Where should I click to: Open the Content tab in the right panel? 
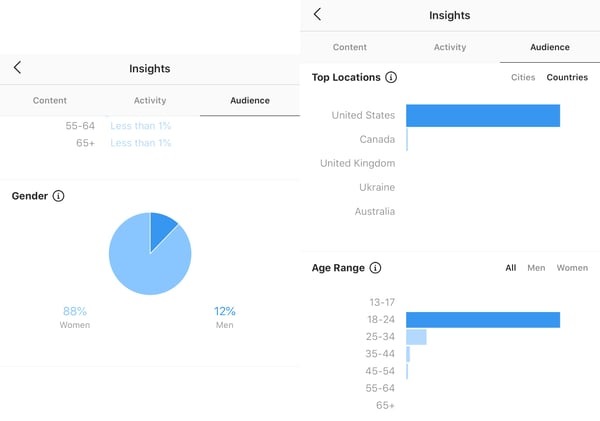[x=350, y=47]
